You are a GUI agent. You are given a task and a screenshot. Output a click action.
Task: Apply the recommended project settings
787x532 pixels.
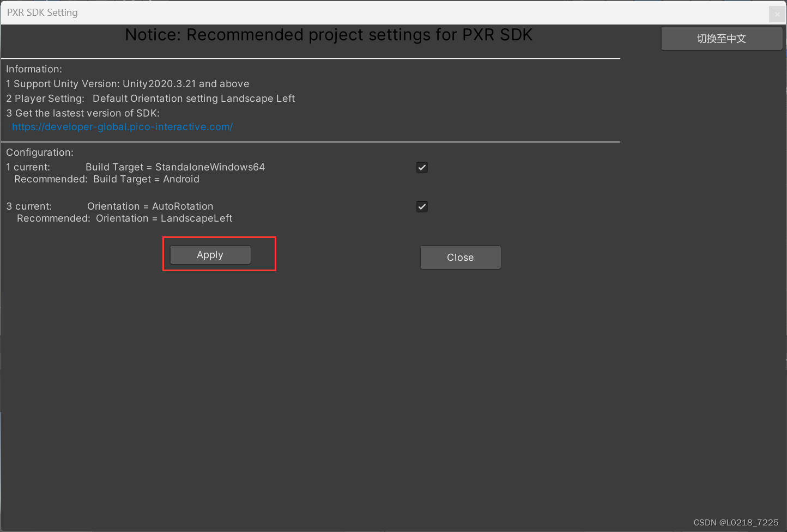(210, 254)
